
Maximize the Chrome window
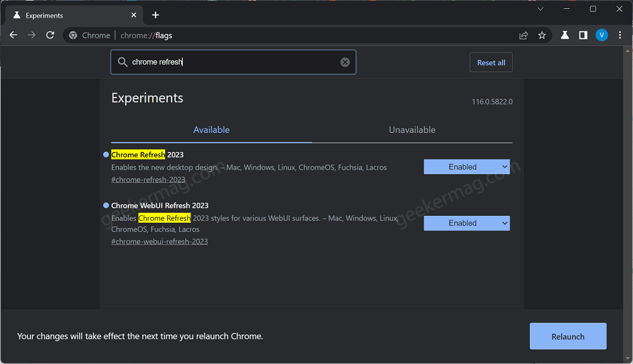pyautogui.click(x=592, y=9)
